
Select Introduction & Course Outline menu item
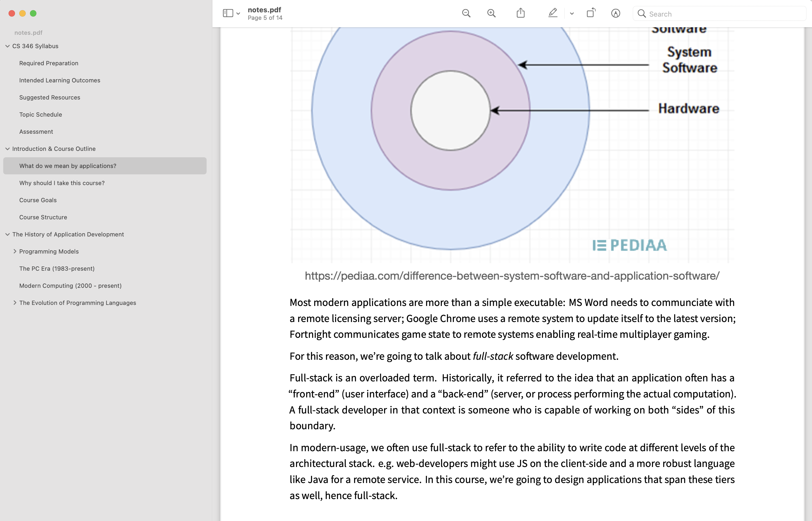[54, 148]
